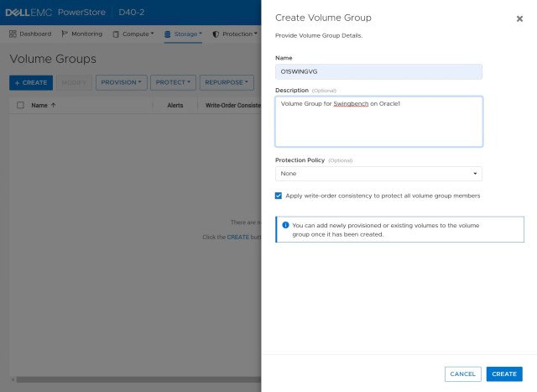Screen dimensions: 537x392
Task: Open the Compute menu
Action: [x=134, y=34]
